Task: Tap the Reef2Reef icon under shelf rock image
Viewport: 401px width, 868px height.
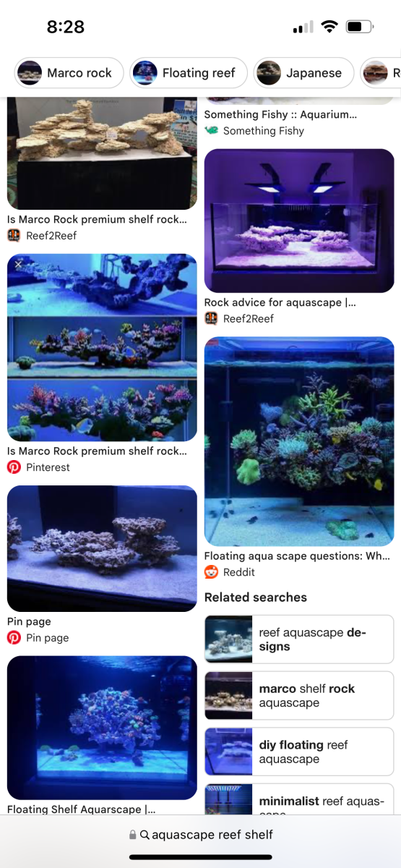Action: point(14,235)
